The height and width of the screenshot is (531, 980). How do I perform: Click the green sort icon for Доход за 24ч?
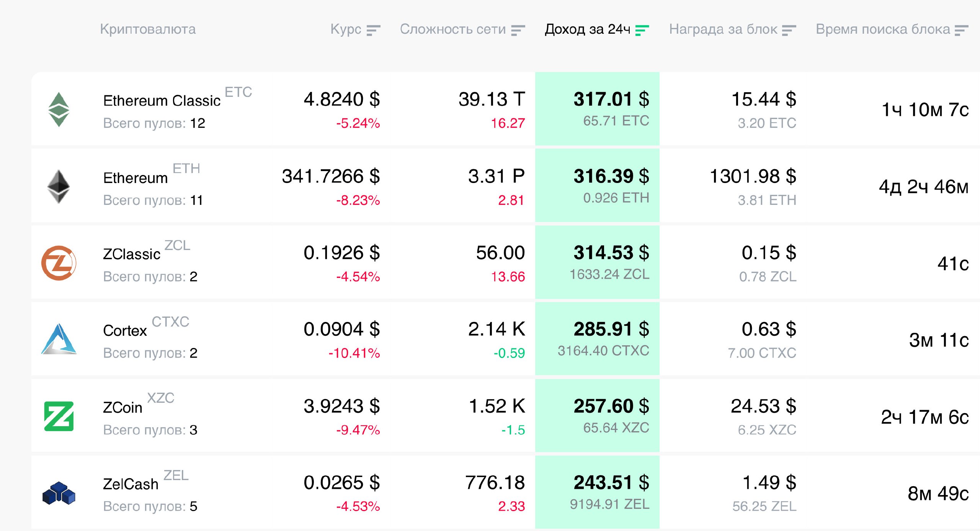point(642,30)
